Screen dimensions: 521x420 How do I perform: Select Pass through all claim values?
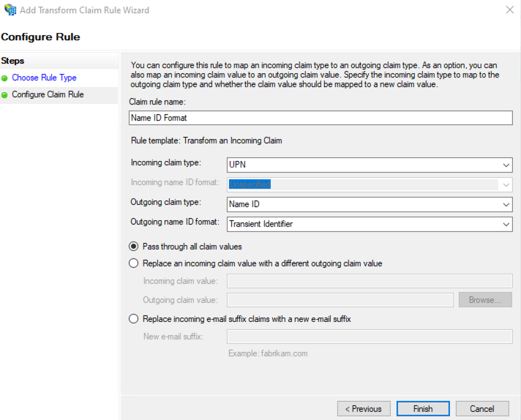(133, 247)
